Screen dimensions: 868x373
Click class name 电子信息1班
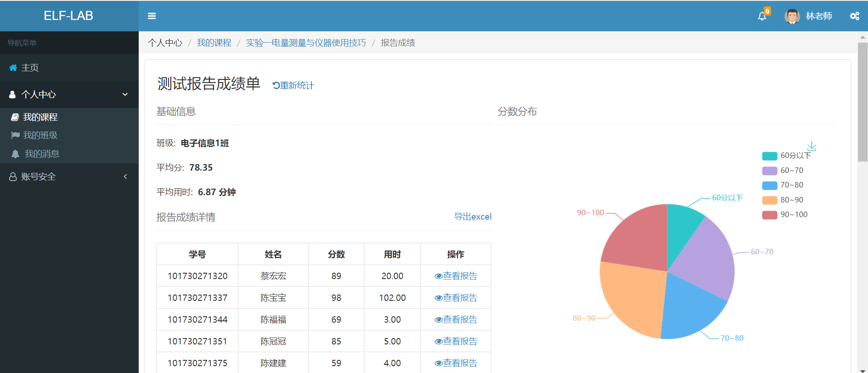(205, 143)
